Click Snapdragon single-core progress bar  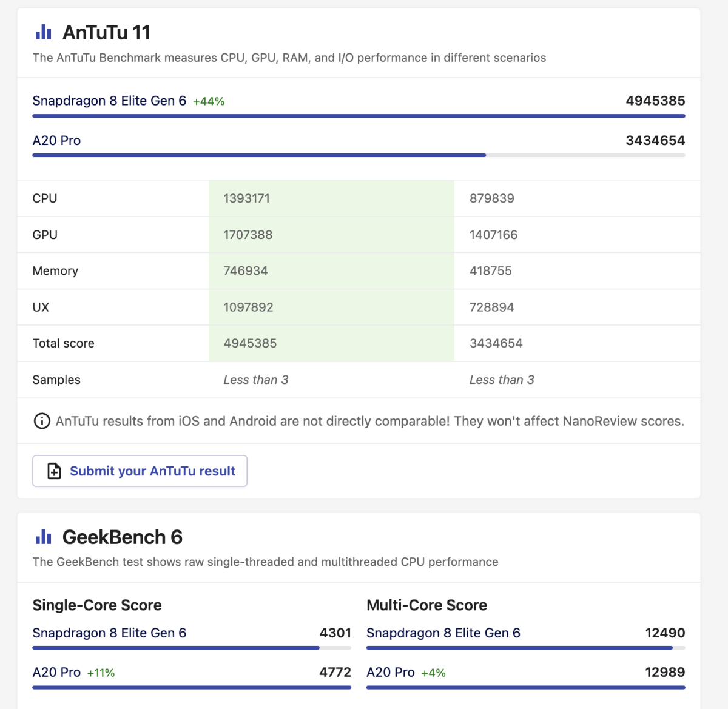pos(192,648)
